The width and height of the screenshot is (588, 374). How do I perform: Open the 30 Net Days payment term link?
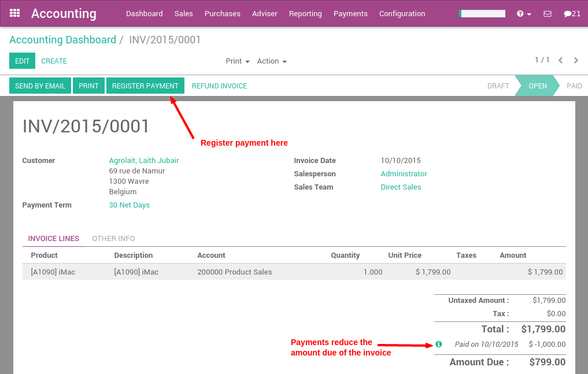coord(129,205)
